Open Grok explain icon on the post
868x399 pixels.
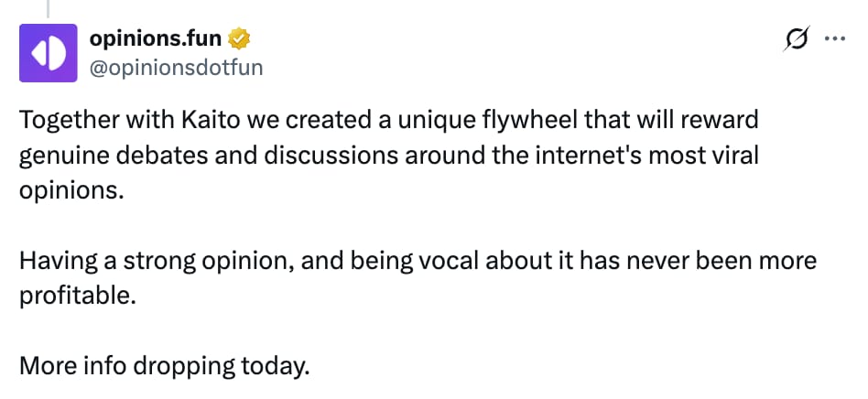coord(797,38)
